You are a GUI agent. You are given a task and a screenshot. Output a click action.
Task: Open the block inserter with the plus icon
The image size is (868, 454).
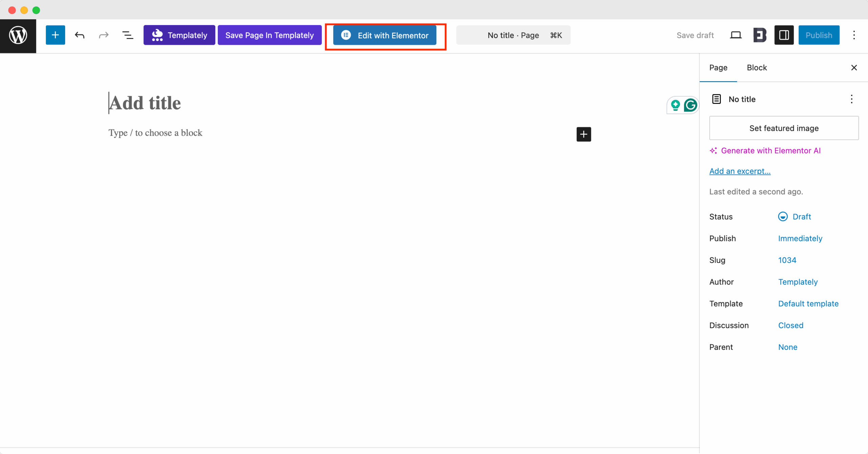(x=55, y=35)
